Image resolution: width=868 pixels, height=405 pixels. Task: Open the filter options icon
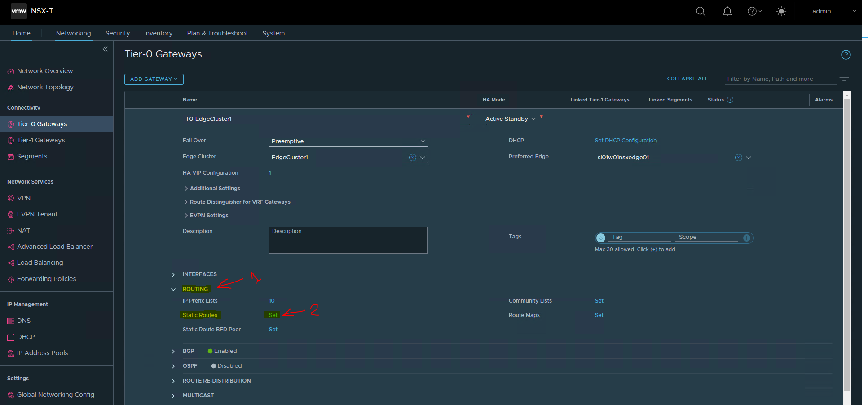coord(844,79)
